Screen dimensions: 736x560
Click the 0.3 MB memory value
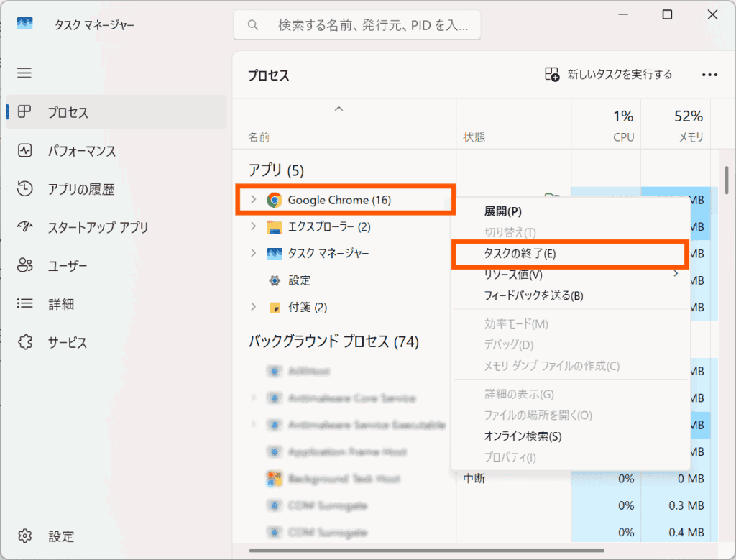pyautogui.click(x=686, y=505)
